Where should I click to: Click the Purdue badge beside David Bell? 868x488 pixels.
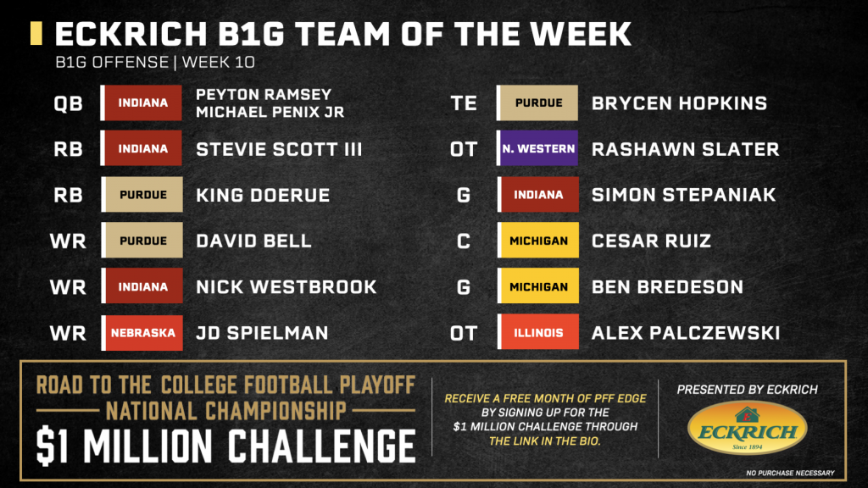(x=142, y=240)
